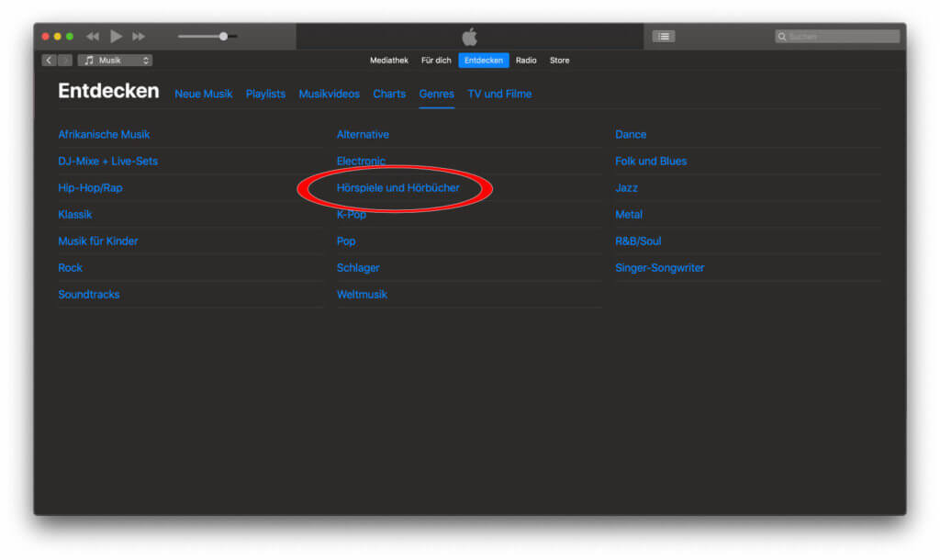
Task: Click the Suchen search field
Action: point(837,37)
